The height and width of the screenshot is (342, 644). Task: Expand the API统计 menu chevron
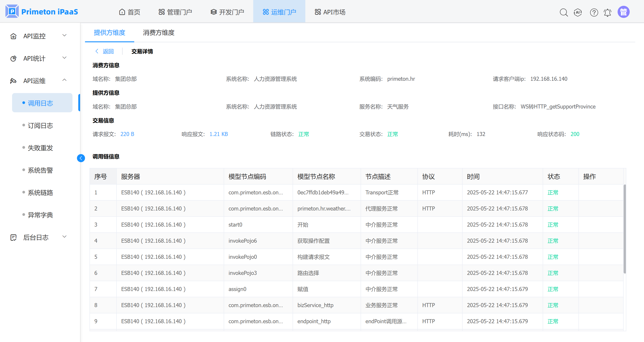(64, 58)
